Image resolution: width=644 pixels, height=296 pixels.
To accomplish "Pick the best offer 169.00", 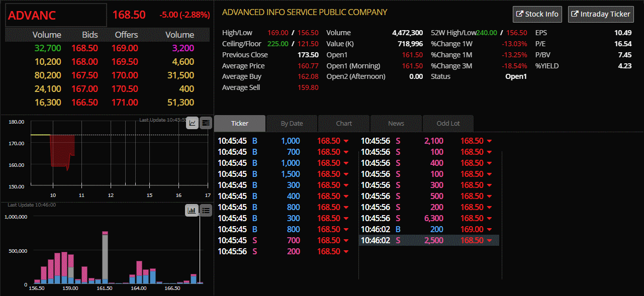I will pos(125,48).
